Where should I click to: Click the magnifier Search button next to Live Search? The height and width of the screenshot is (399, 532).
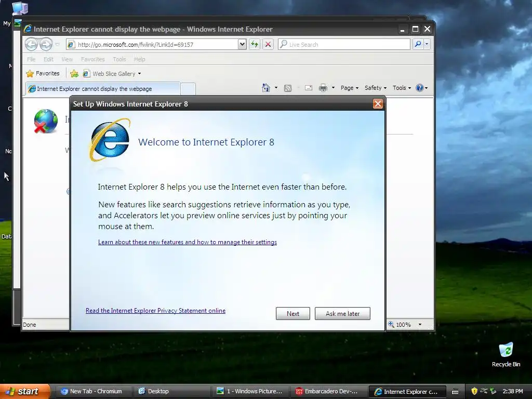coord(418,44)
